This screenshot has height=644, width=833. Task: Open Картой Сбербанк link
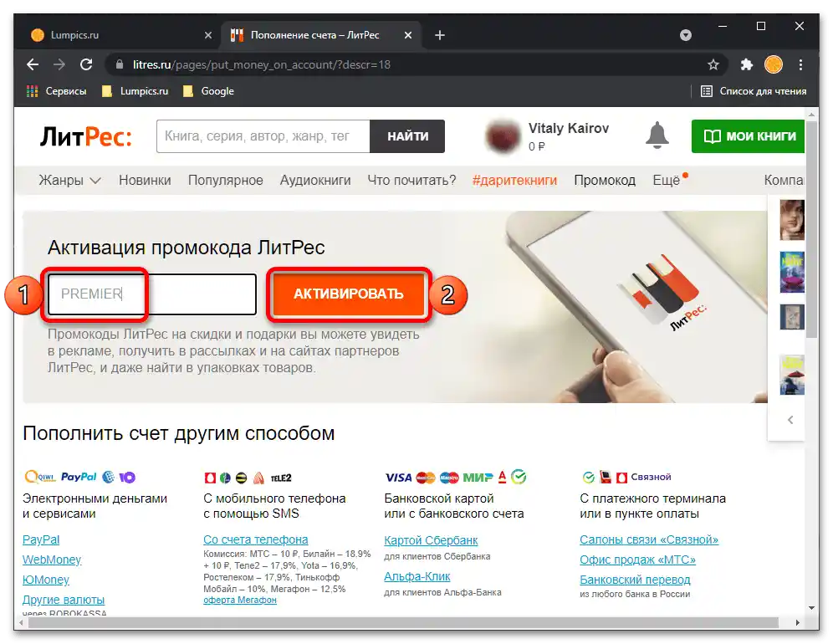(x=431, y=540)
